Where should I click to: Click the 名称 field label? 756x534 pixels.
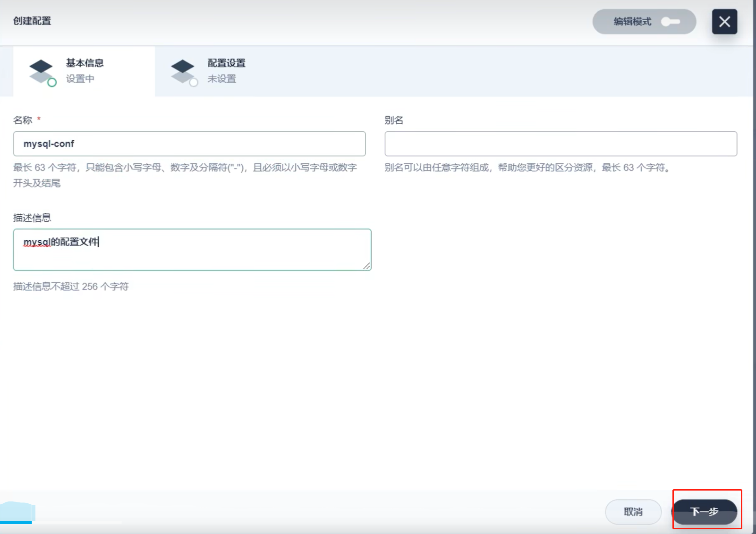[23, 120]
